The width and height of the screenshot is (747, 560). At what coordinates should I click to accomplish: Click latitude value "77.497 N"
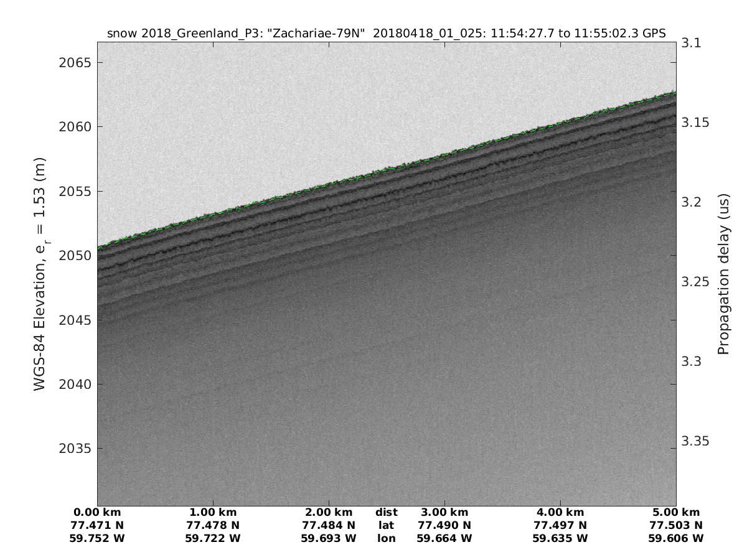(x=560, y=525)
